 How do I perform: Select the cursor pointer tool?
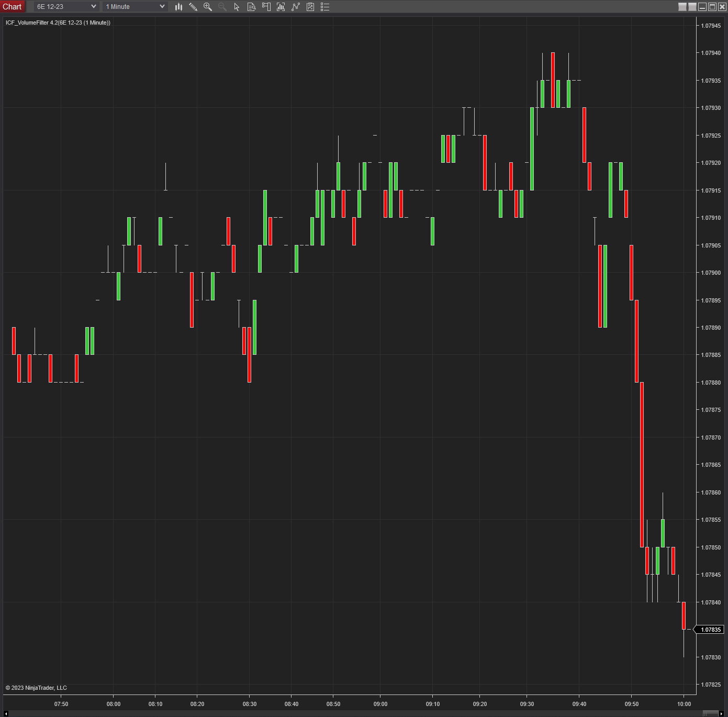click(237, 7)
